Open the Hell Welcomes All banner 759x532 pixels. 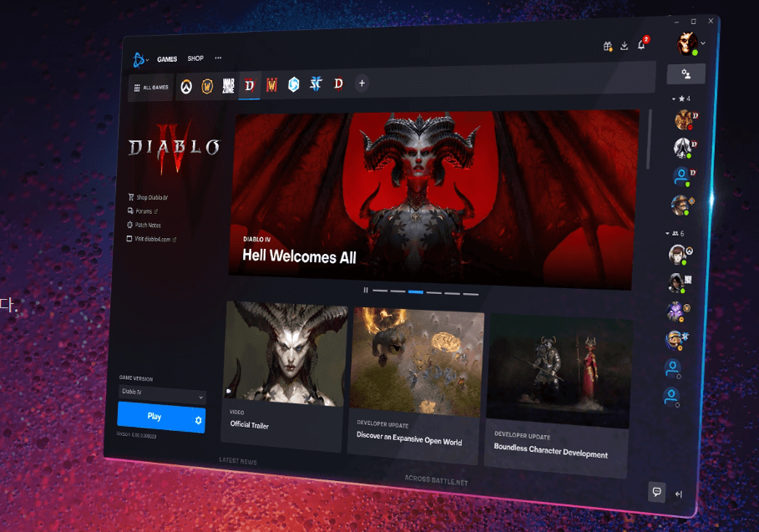tap(433, 200)
